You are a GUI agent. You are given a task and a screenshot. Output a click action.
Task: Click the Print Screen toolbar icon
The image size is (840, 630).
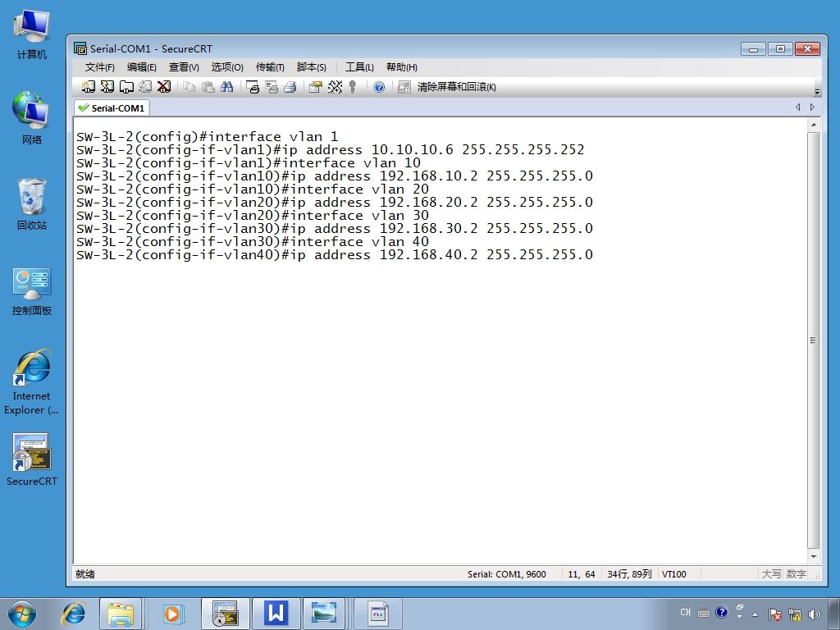tap(253, 86)
